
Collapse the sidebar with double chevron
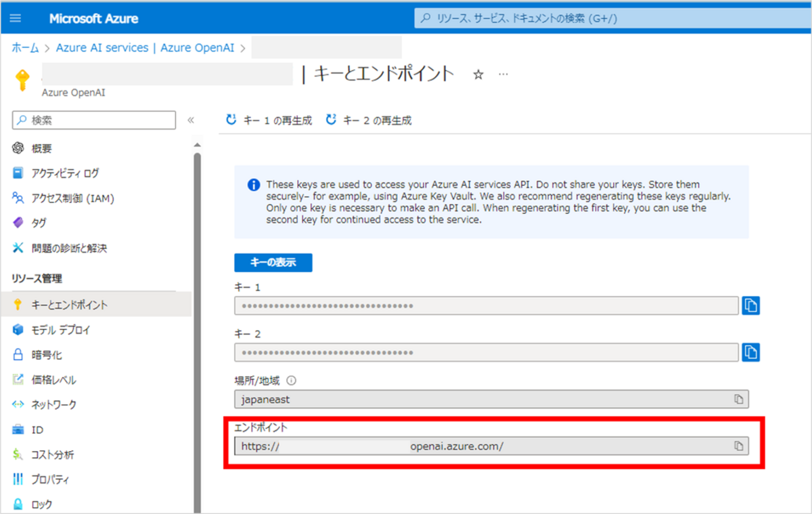click(x=191, y=120)
